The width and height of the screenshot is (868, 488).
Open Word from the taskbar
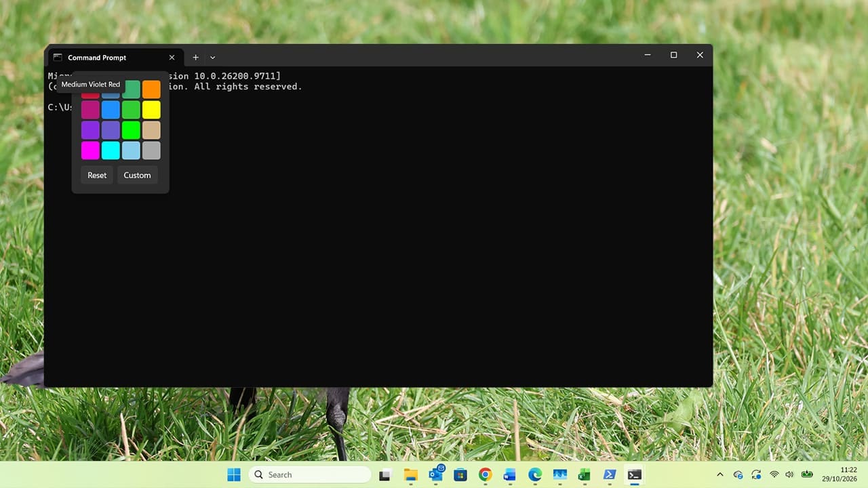click(x=510, y=474)
